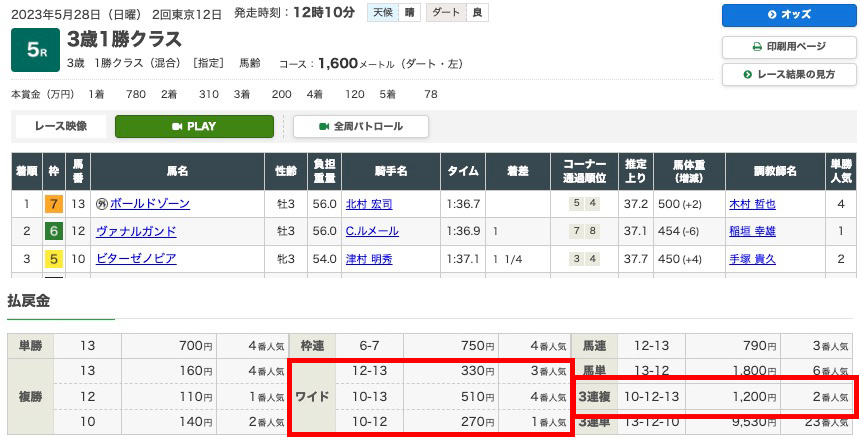Click the 天候 weather label

pyautogui.click(x=383, y=13)
